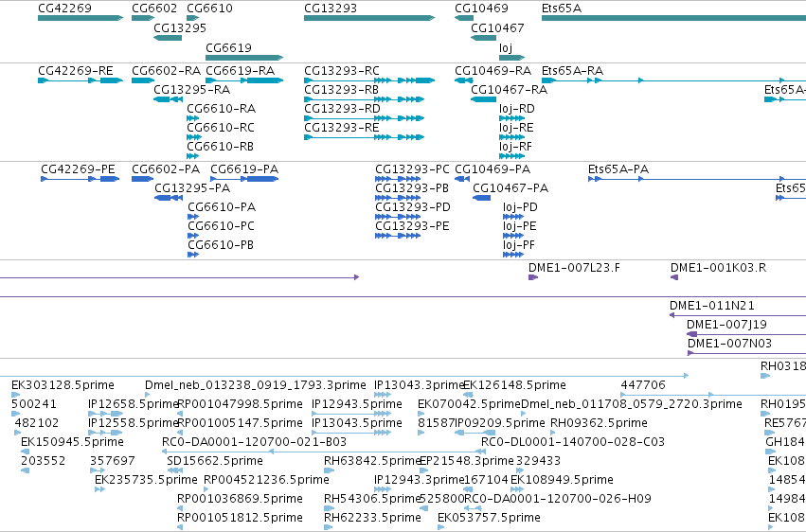The width and height of the screenshot is (806, 532).
Task: Select EST EK053757.5prime
Action: tap(490, 518)
